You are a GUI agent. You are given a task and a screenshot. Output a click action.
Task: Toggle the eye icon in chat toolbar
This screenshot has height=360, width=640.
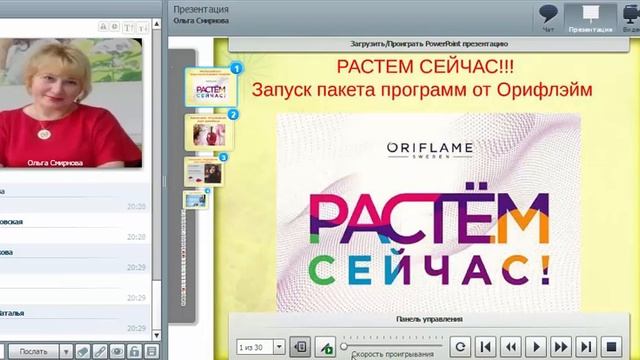117,351
